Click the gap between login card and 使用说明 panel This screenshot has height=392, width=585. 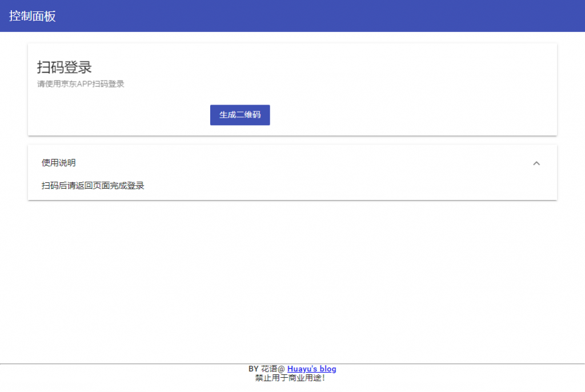(292, 140)
